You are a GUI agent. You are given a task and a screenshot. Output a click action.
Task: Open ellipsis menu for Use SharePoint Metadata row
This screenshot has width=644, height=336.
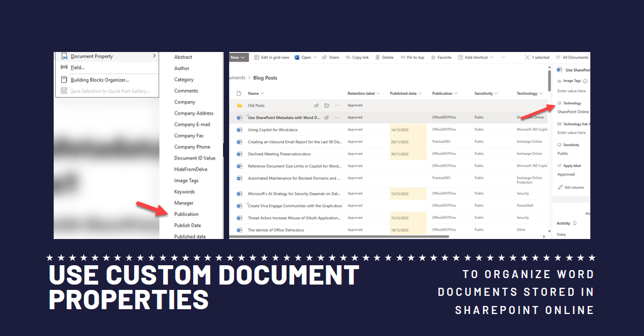point(337,117)
